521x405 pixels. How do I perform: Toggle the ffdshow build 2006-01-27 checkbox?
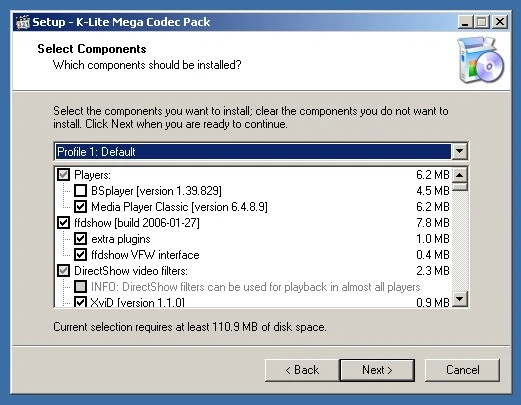coord(63,223)
